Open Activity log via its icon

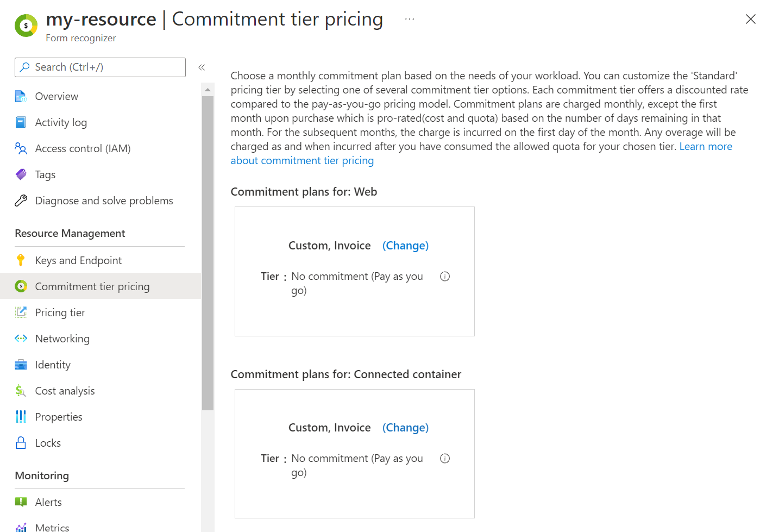click(x=21, y=122)
